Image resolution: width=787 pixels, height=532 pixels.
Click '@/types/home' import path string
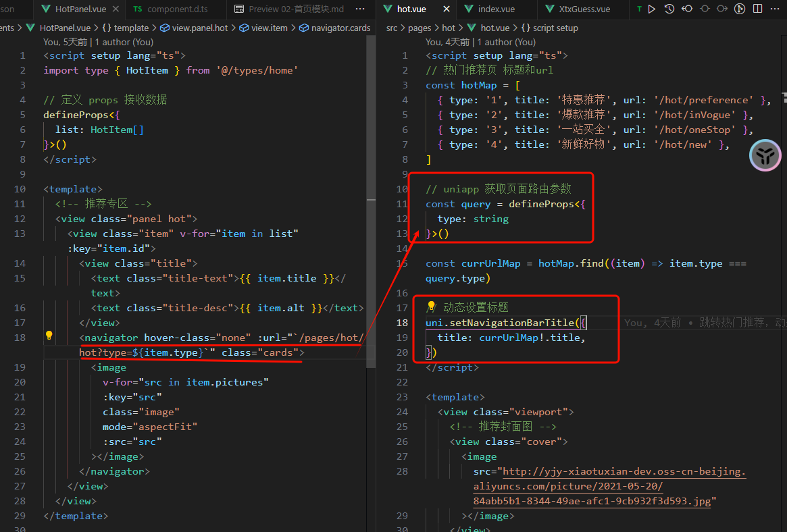tap(257, 70)
